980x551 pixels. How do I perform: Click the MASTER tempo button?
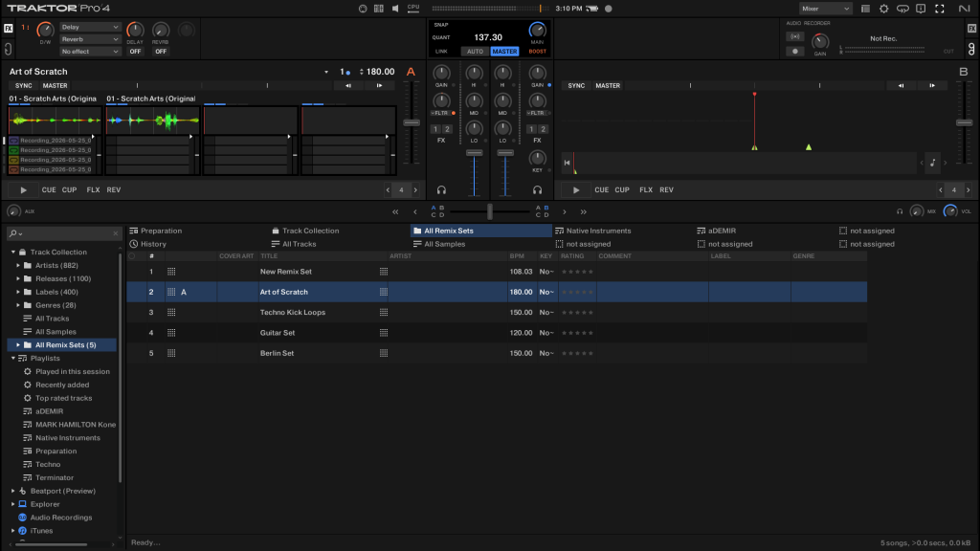tap(504, 52)
